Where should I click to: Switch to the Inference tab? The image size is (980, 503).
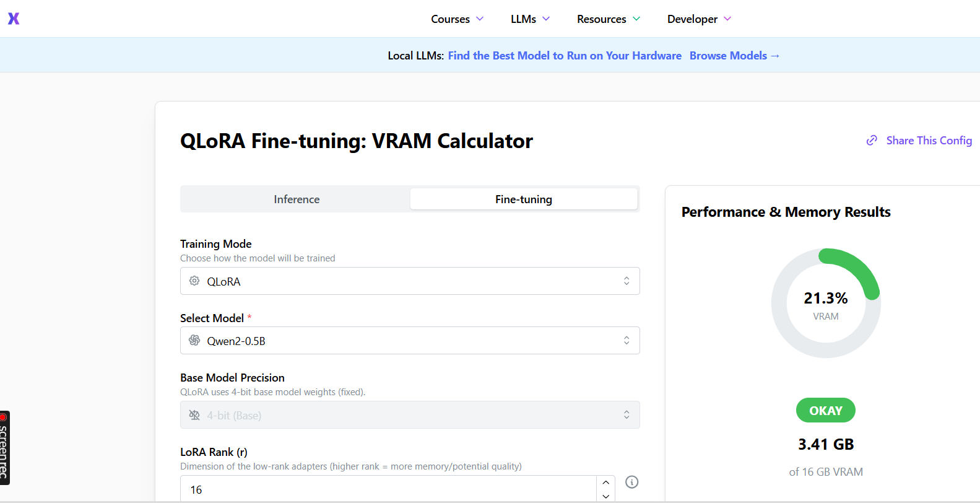click(297, 199)
